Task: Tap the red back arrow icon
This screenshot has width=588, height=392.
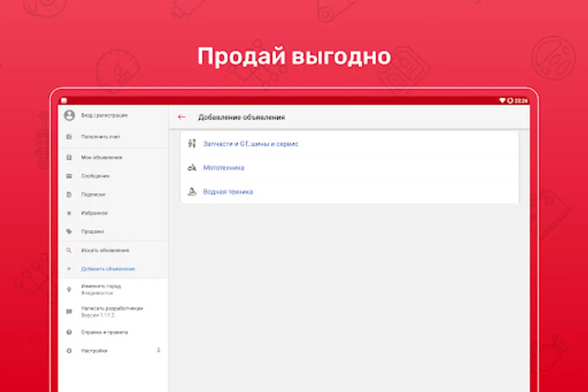Action: coord(181,117)
